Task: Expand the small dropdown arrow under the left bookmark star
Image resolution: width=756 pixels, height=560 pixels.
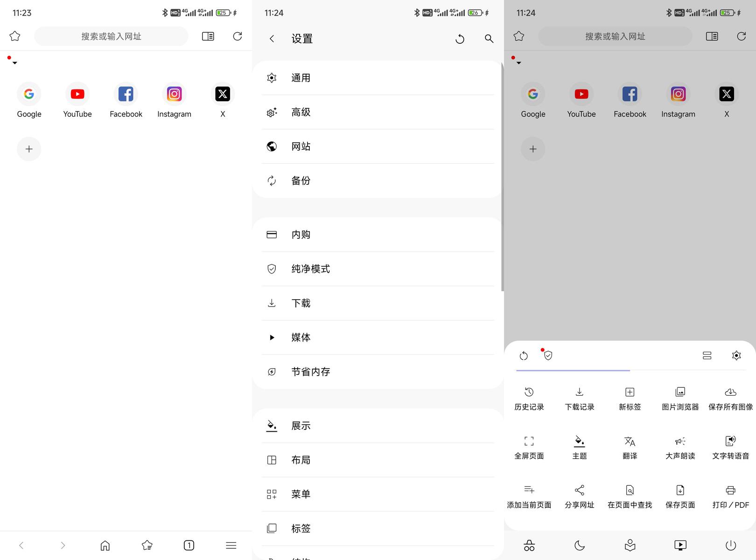Action: pyautogui.click(x=15, y=63)
